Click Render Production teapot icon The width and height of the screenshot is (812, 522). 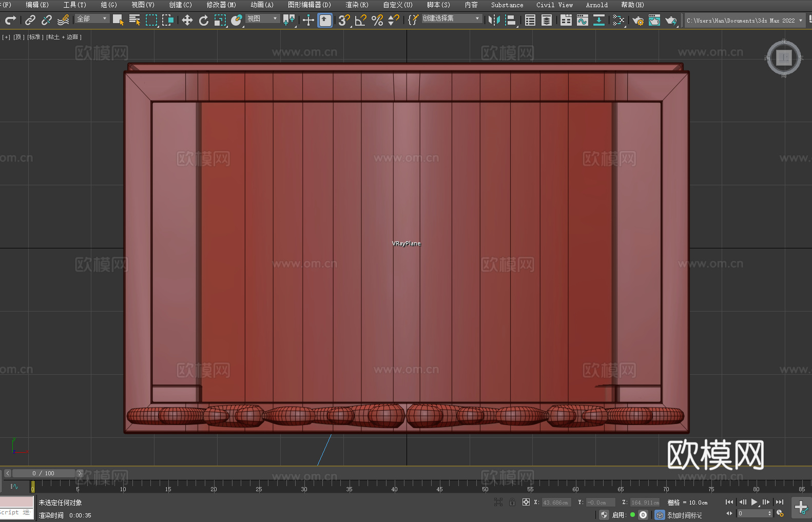coord(671,20)
